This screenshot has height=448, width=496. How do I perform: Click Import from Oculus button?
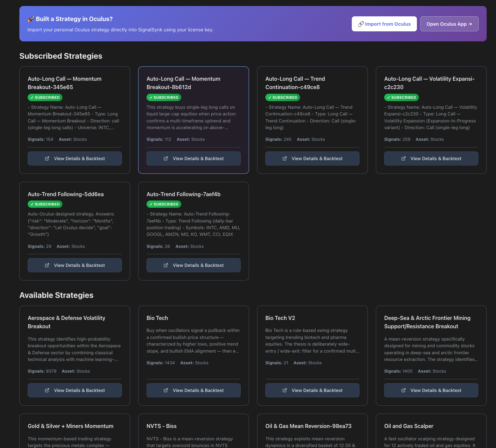point(384,24)
